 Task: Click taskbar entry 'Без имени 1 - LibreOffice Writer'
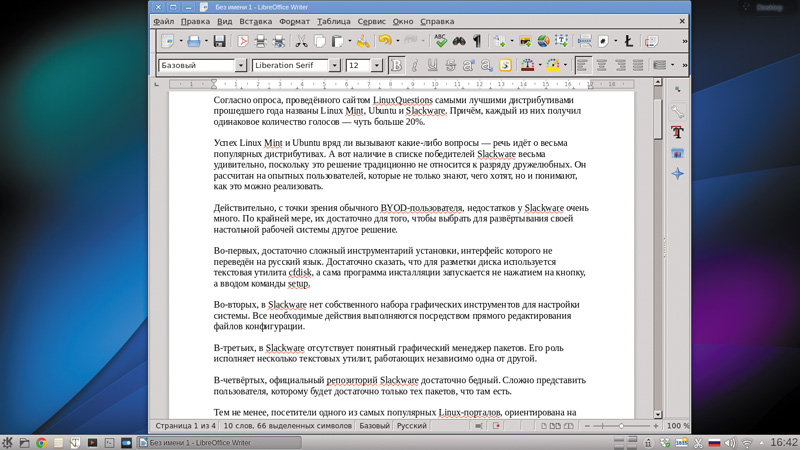click(219, 442)
